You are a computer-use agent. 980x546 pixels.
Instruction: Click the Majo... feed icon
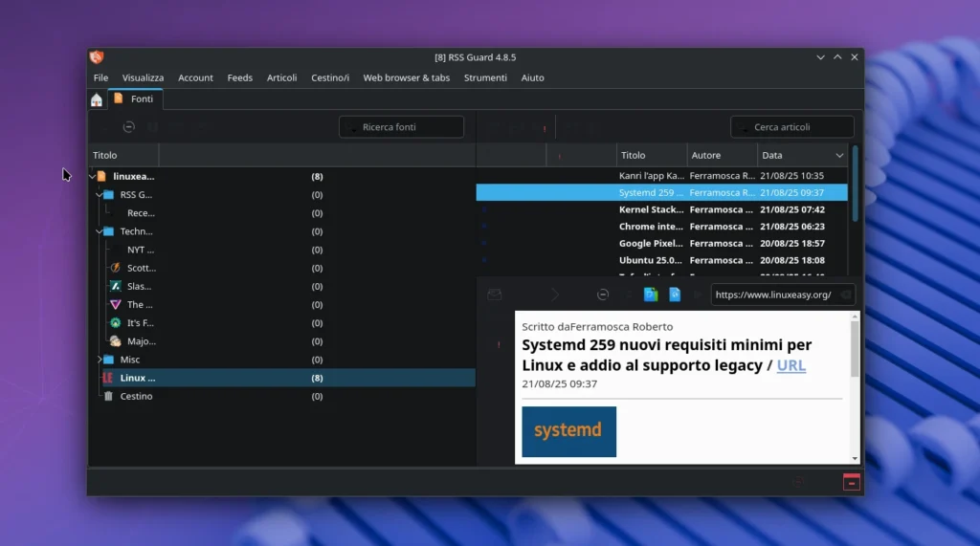(x=116, y=341)
